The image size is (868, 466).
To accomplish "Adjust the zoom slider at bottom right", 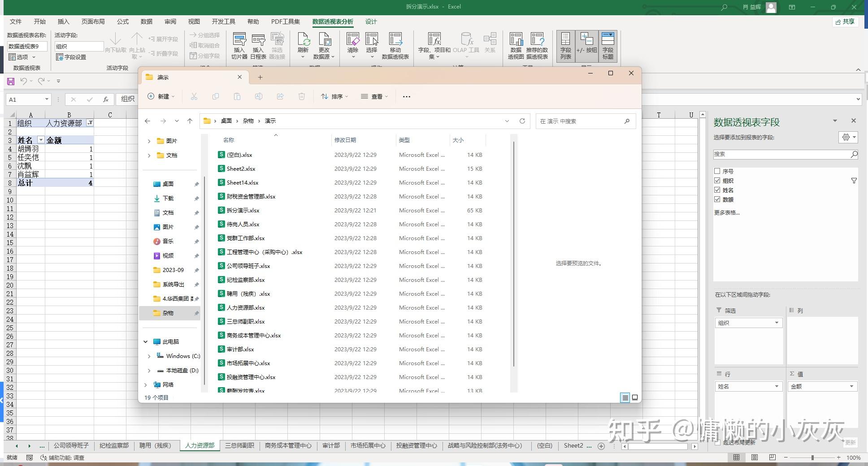I will 812,457.
